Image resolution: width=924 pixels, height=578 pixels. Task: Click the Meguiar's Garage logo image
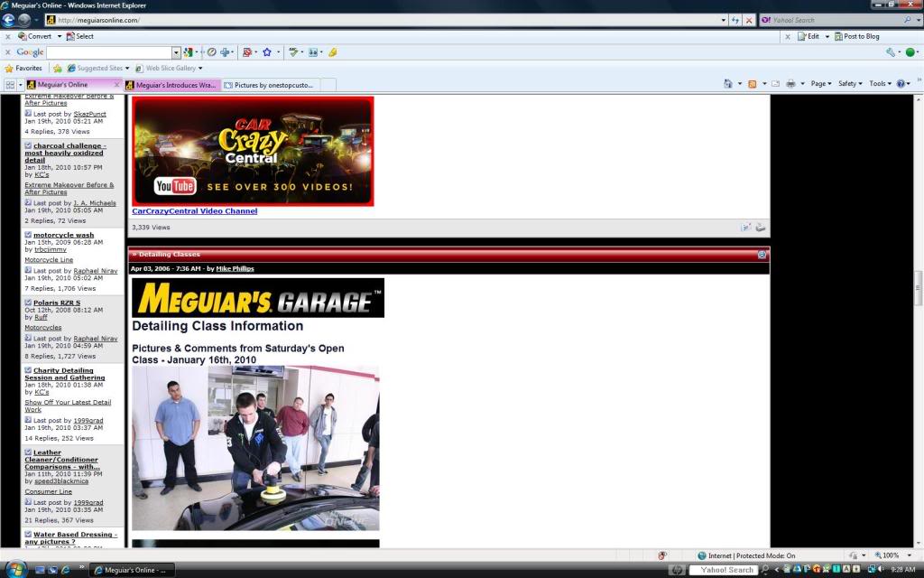258,298
